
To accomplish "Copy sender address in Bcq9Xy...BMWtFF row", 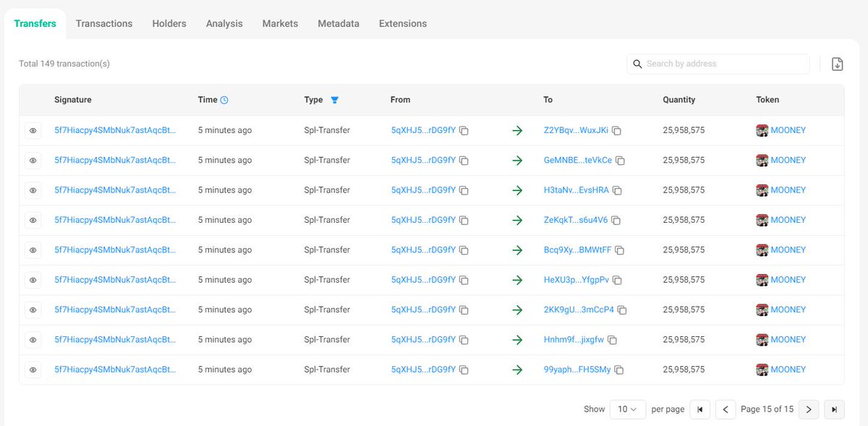I will click(x=464, y=250).
